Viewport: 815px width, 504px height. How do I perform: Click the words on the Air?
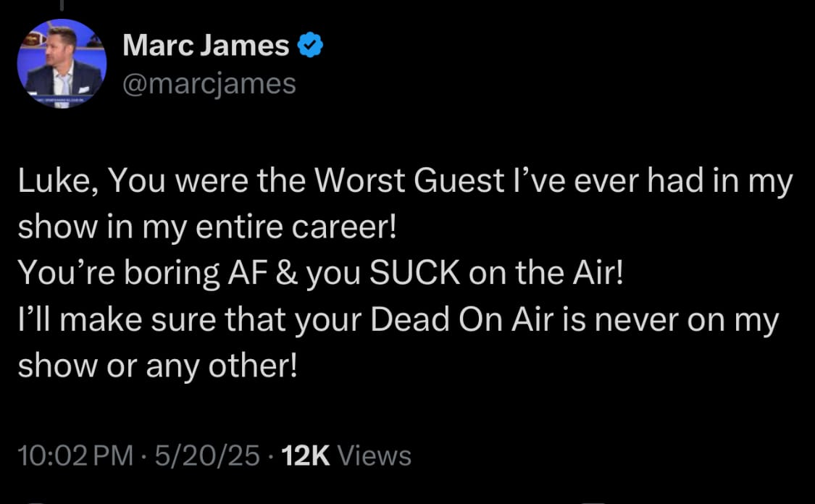[x=546, y=273]
